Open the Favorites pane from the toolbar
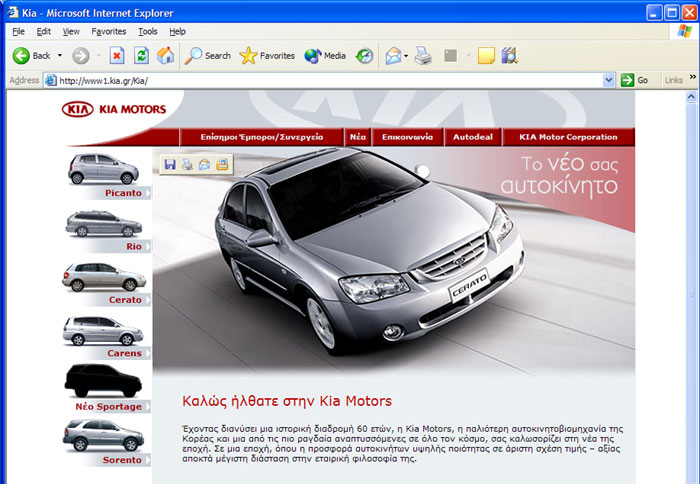Viewport: 700px width, 484px height. pos(267,56)
